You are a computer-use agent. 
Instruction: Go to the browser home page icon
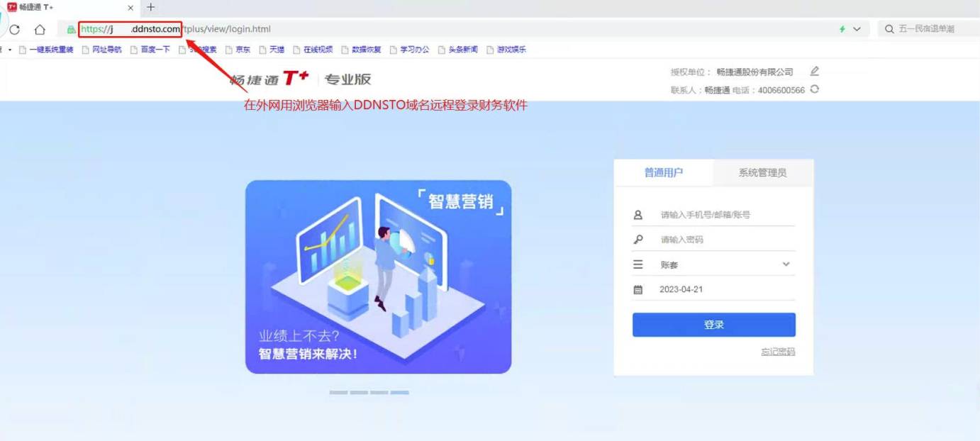[40, 29]
